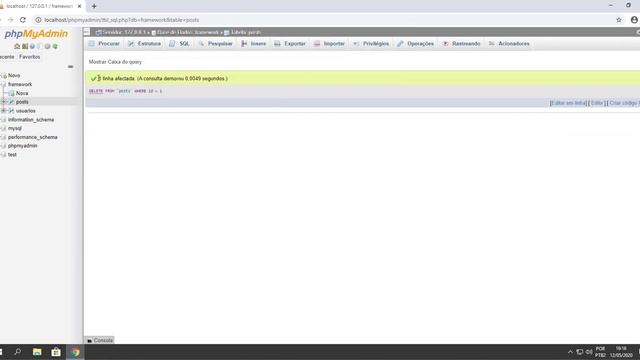Reload the page in browser

click(23, 20)
